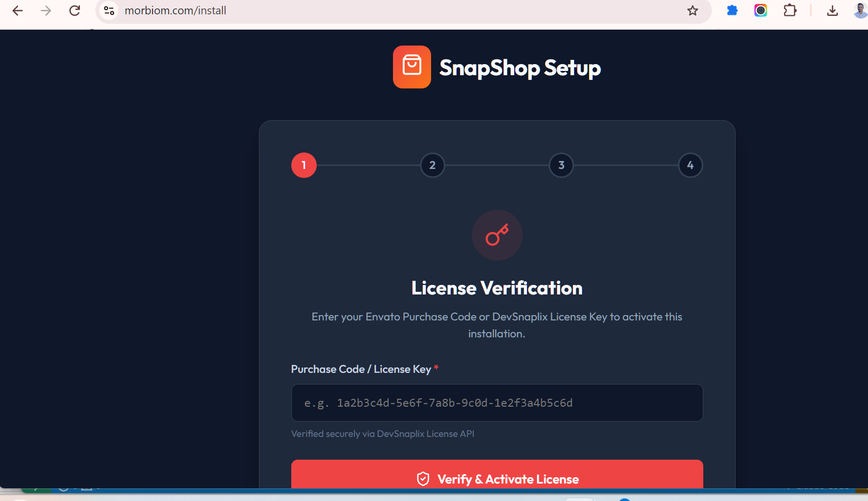Focus the Purchase Code / License Key field
The width and height of the screenshot is (868, 501).
[497, 403]
